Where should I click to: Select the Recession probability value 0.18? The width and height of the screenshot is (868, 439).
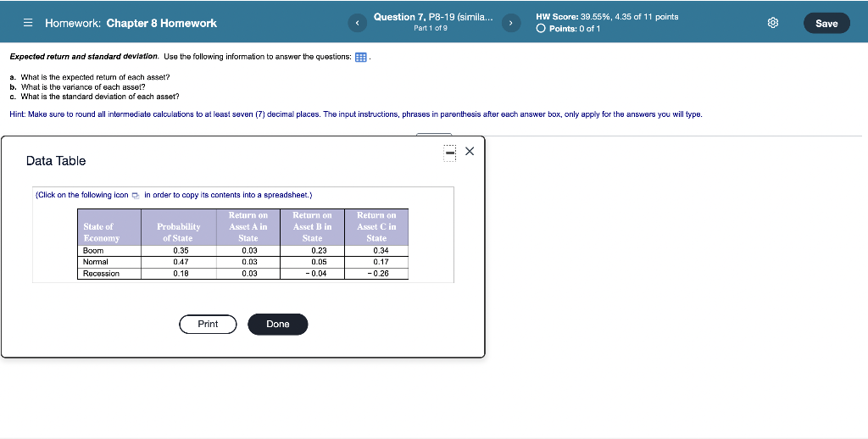point(181,274)
